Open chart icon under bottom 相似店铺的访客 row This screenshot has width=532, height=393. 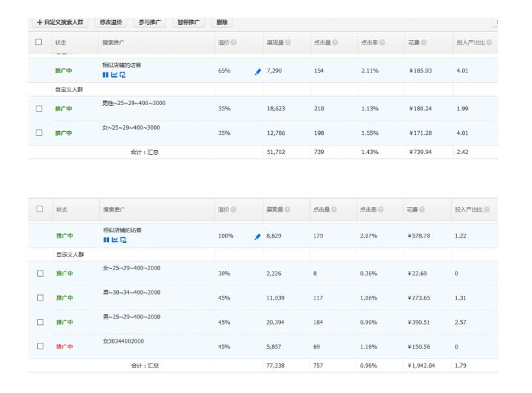(115, 240)
